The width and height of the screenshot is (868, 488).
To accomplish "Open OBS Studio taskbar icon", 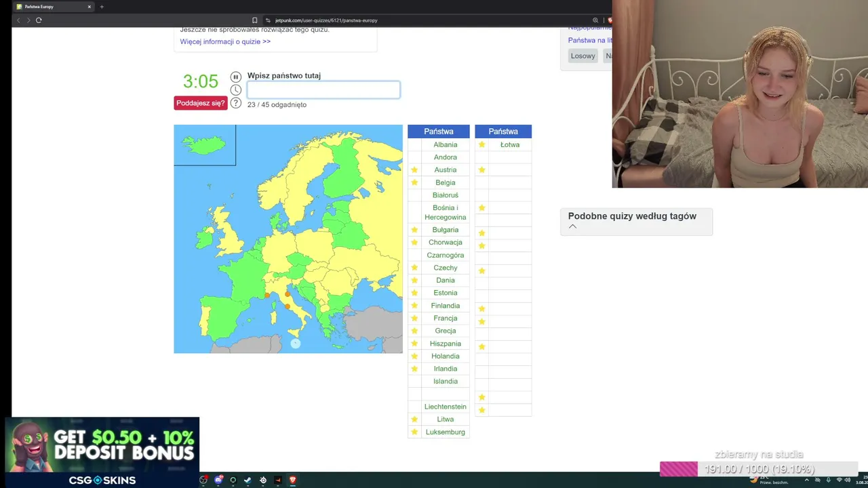I will [203, 480].
